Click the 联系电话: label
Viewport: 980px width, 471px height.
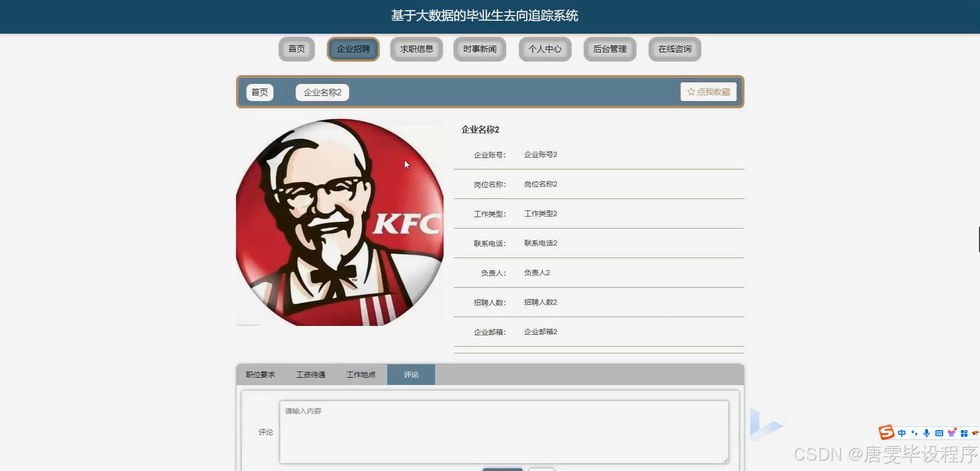click(x=490, y=244)
